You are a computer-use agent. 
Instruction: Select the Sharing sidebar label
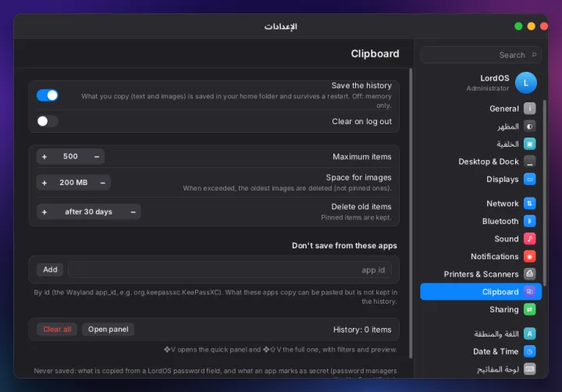click(x=504, y=309)
